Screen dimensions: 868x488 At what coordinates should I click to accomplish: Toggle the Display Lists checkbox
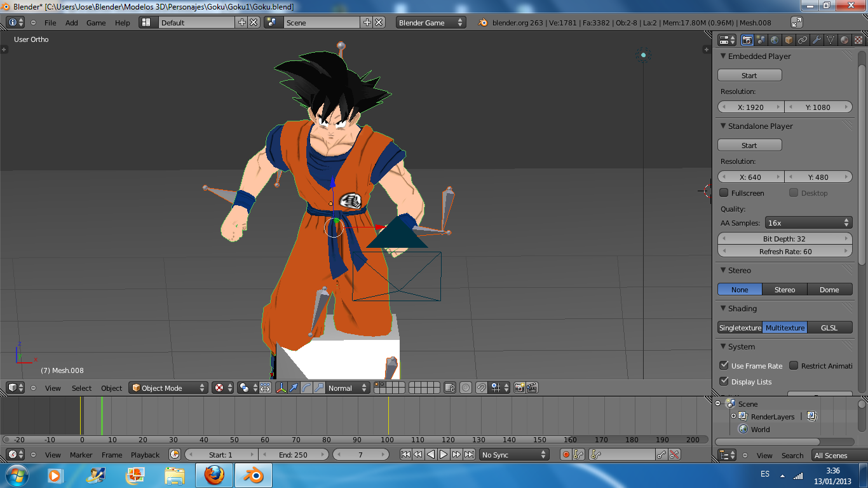(x=724, y=381)
